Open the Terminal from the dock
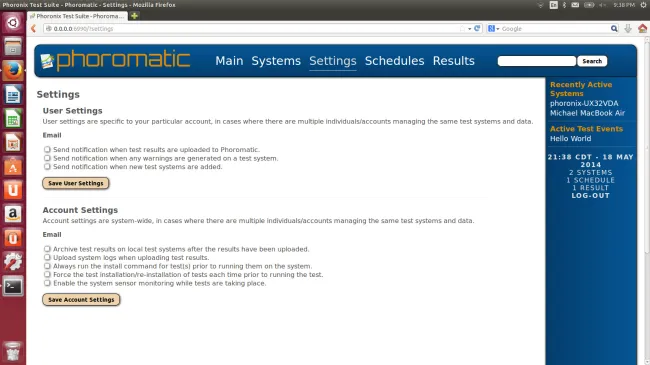This screenshot has height=365, width=650. (13, 286)
